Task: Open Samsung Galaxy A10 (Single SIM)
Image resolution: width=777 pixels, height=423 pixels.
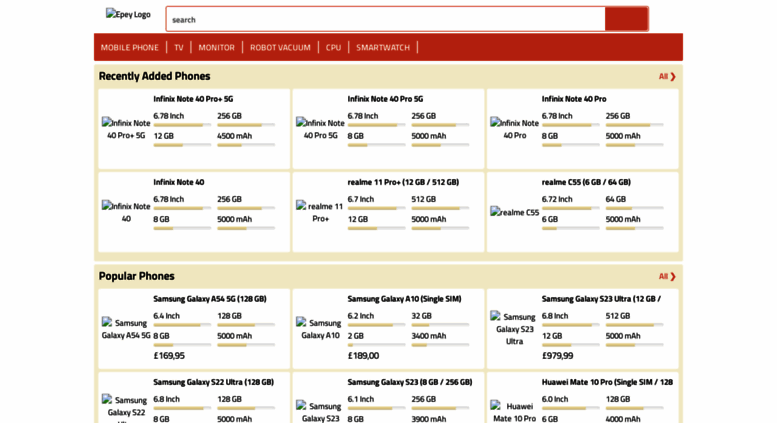Action: click(x=404, y=299)
